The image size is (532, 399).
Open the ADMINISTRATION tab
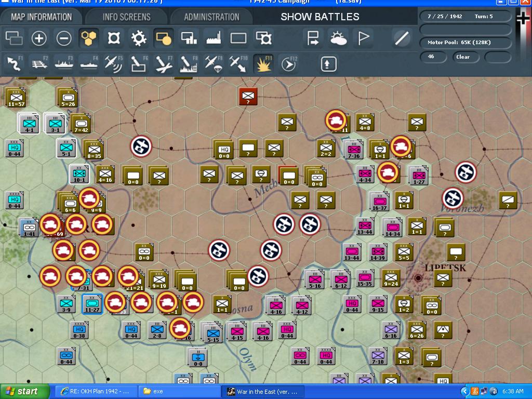point(212,17)
